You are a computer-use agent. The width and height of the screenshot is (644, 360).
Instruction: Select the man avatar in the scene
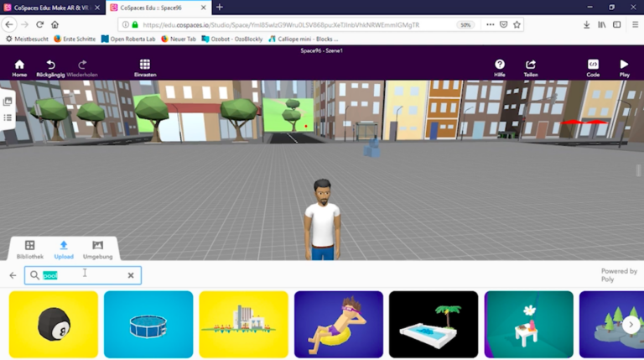322,220
